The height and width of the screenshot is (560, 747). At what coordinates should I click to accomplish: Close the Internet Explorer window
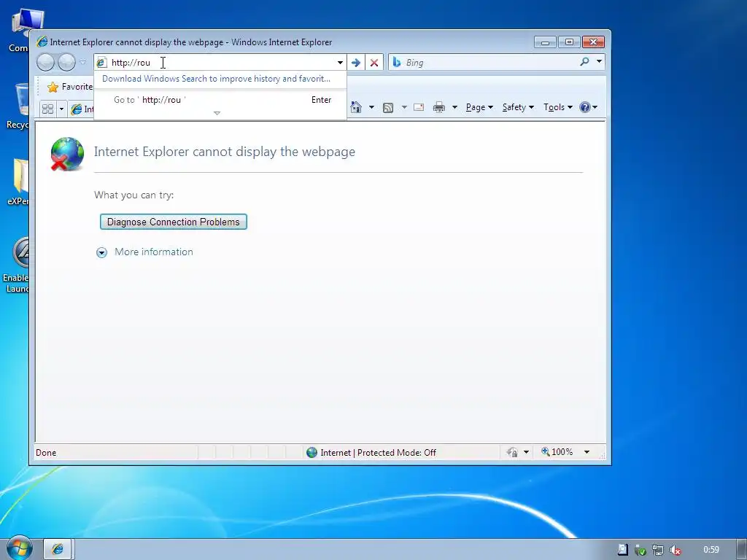point(593,42)
